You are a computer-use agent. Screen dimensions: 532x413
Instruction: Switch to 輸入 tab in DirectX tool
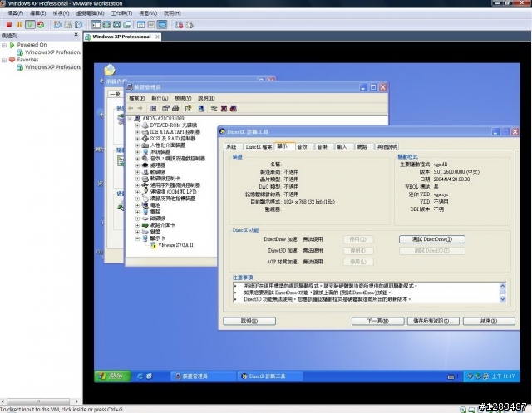(x=342, y=146)
